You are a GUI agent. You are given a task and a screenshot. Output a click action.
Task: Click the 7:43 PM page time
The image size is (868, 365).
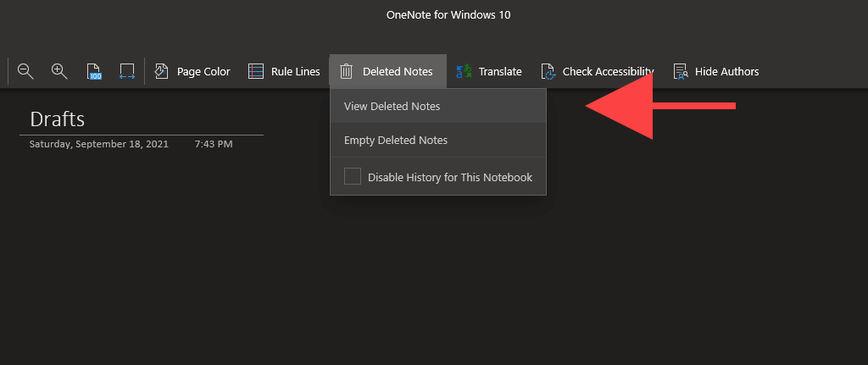pyautogui.click(x=213, y=144)
